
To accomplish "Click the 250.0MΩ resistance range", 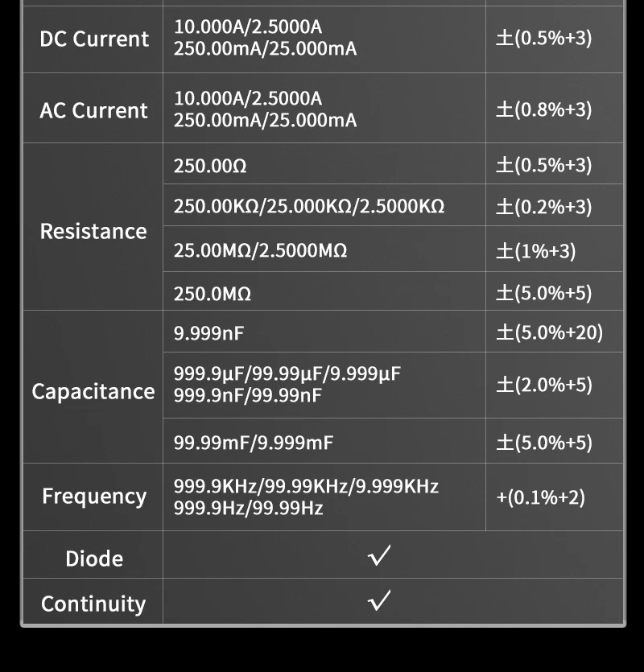I will tap(213, 294).
